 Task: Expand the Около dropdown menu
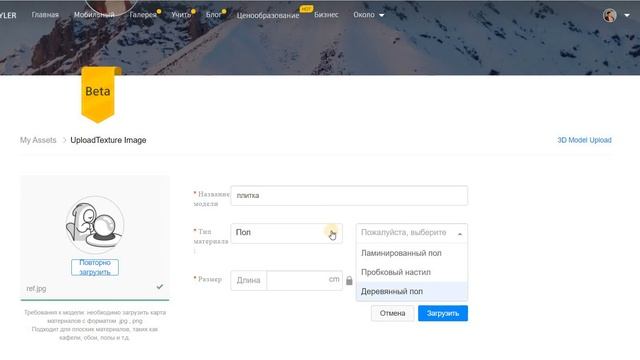click(x=369, y=15)
